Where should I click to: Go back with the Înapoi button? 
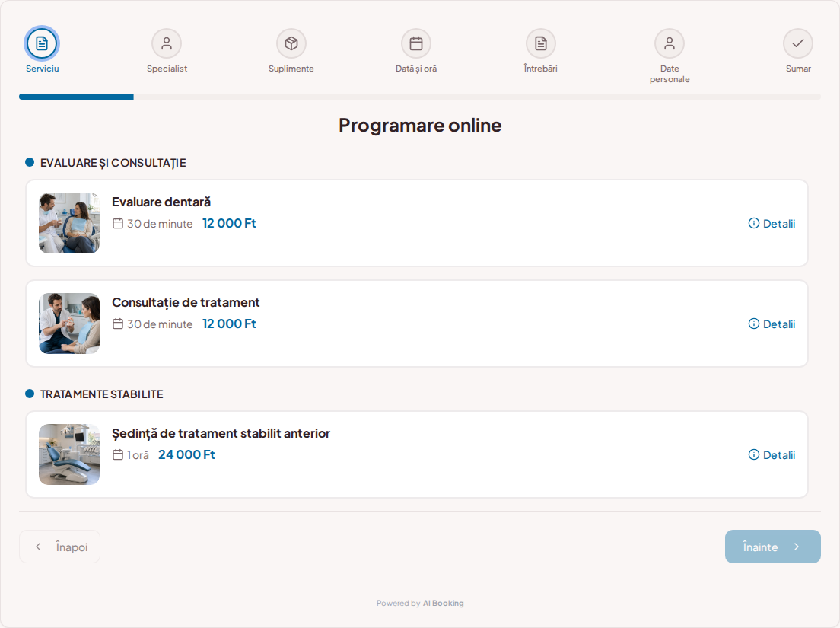point(59,547)
